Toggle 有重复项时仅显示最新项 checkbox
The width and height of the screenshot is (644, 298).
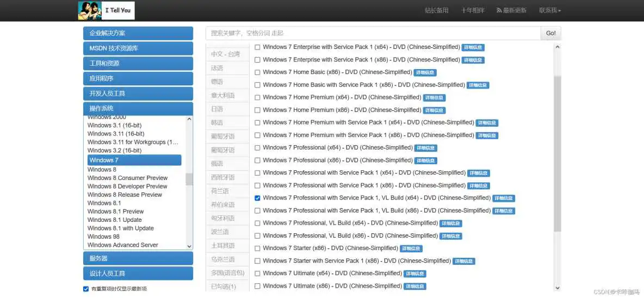click(86, 289)
